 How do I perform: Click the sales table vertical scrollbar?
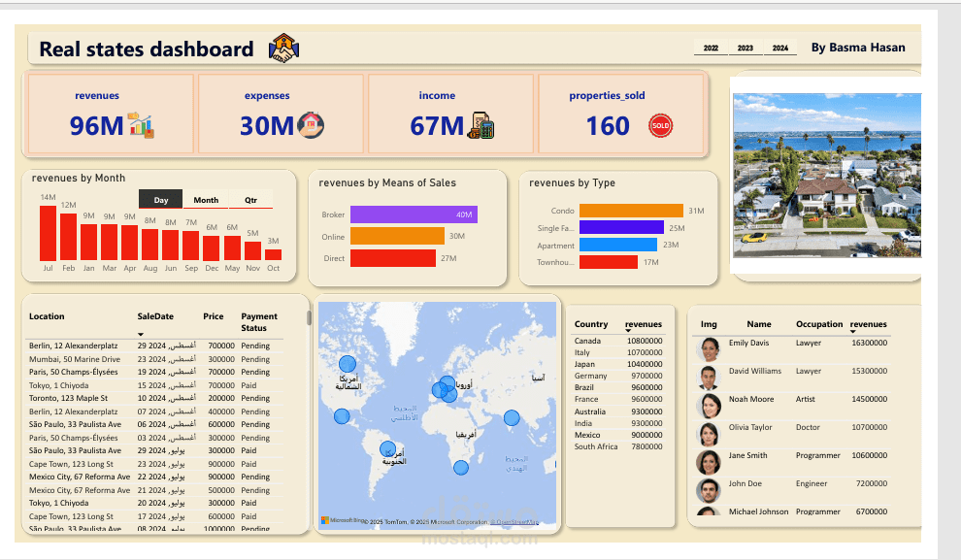[309, 318]
